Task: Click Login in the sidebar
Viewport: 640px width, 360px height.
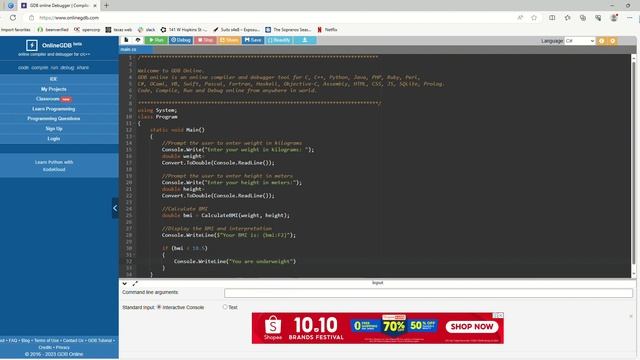Action: (53, 139)
